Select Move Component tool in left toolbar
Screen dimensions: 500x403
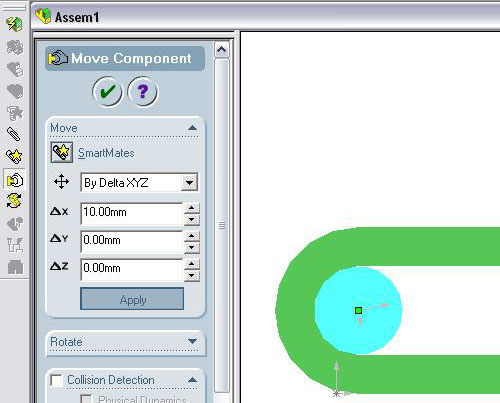click(14, 180)
